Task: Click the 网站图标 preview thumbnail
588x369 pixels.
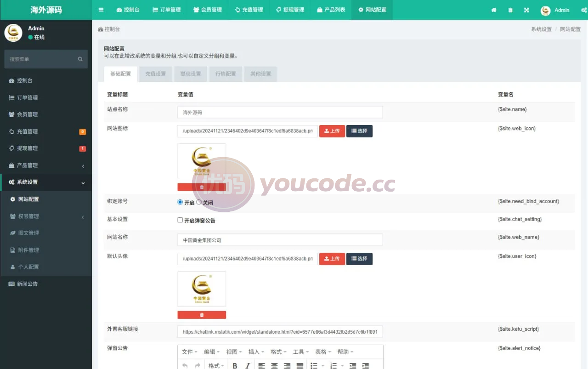Action: [202, 161]
